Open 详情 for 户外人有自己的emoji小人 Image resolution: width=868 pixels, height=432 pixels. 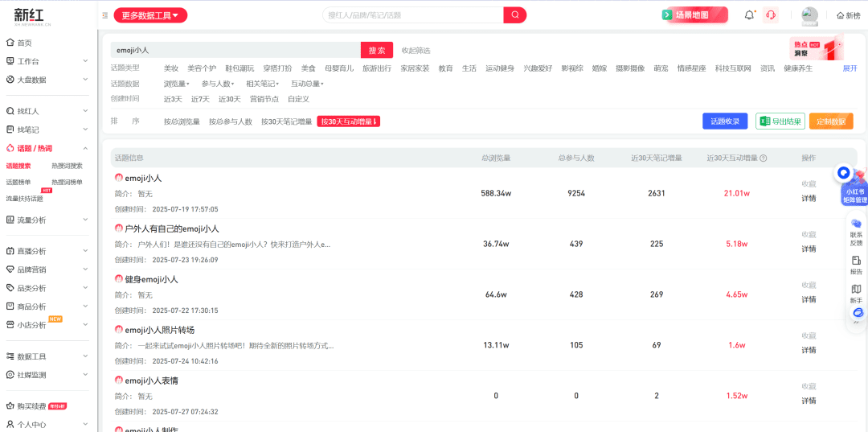pyautogui.click(x=809, y=249)
